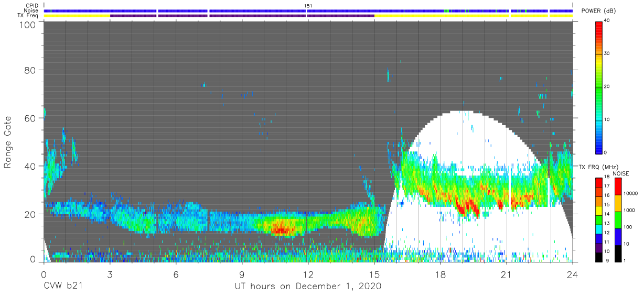Click the "CVW b21" radar beam label
Viewport: 644px width, 297px height.
(63, 287)
